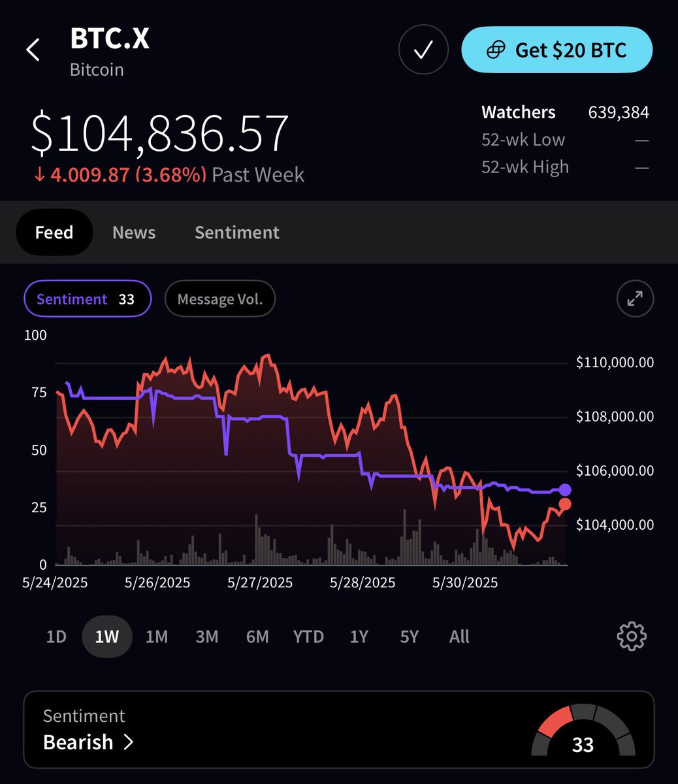This screenshot has height=784, width=678.
Task: Click the $110,000.00 axis label
Action: click(x=615, y=363)
